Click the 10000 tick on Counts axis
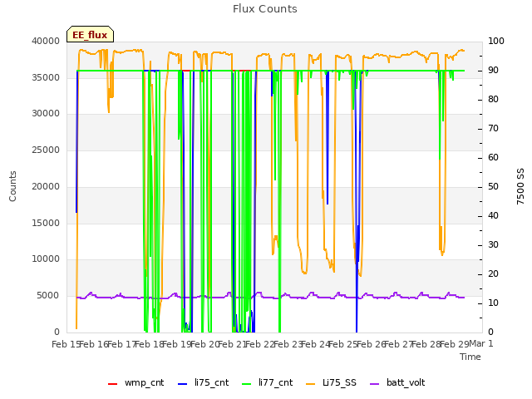The height and width of the screenshot is (399, 532). click(46, 259)
